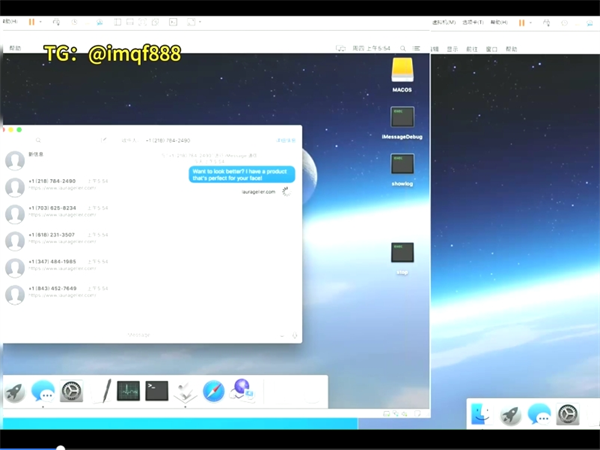Click the auragerier.com link in chat
The height and width of the screenshot is (450, 600).
pos(258,191)
